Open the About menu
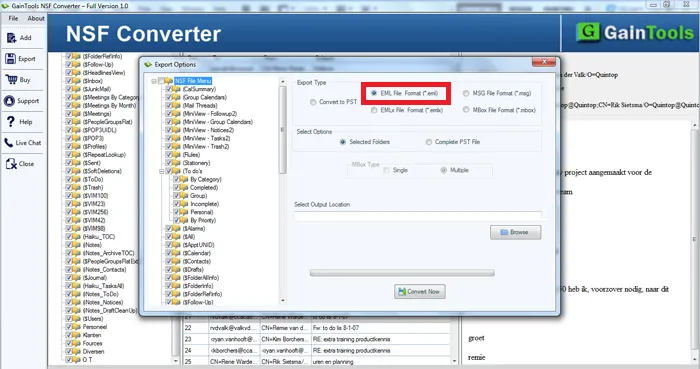700x369 pixels. [36, 18]
